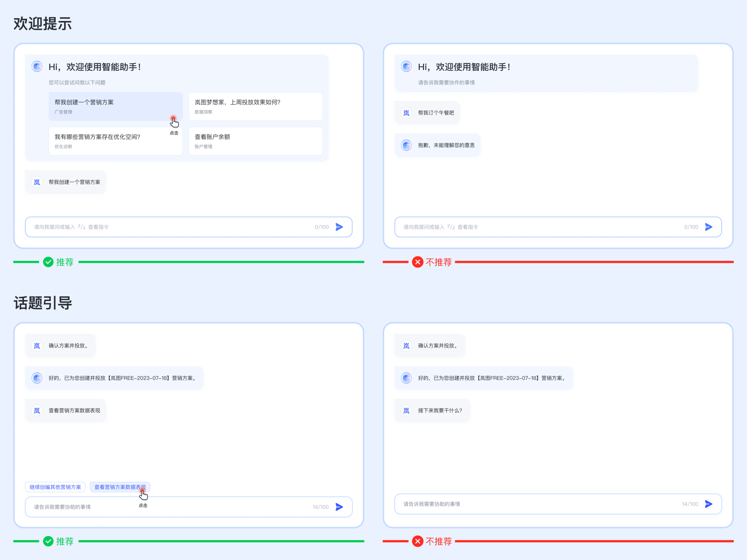The image size is (747, 560).
Task: Hit send arrow in the "接下来我要干什么?" panel
Action: point(708,504)
